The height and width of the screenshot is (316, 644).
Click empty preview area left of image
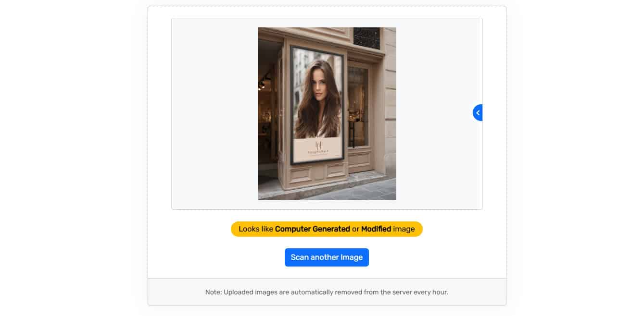pos(215,113)
